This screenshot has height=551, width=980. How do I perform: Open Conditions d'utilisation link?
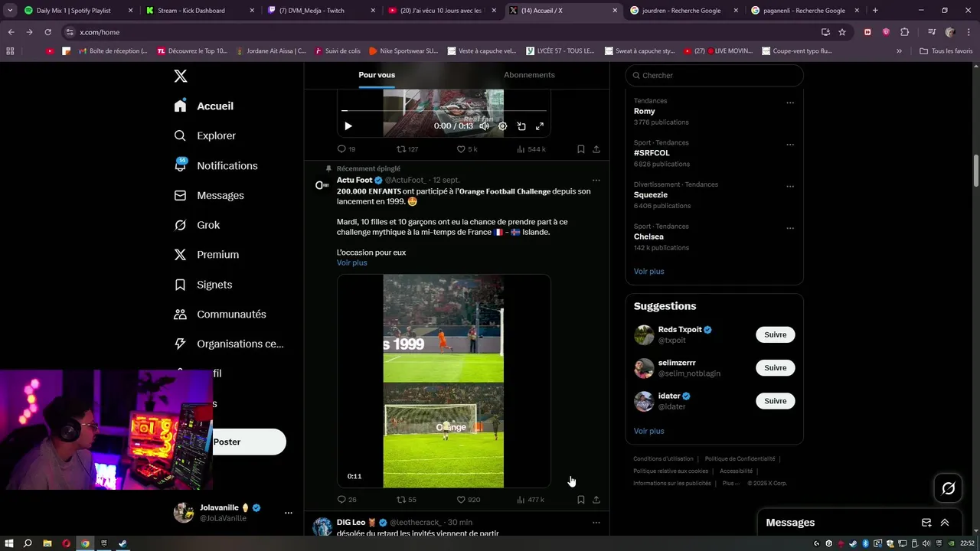click(663, 459)
